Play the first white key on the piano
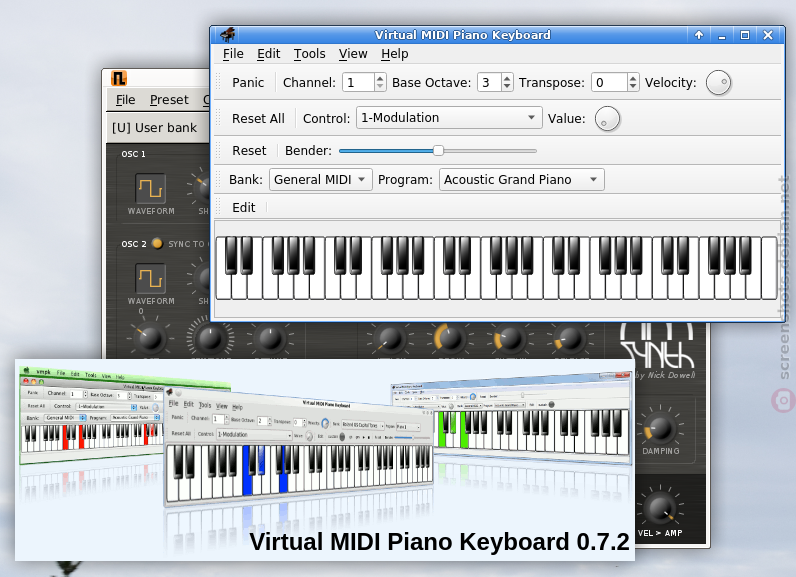The height and width of the screenshot is (577, 796). coord(223,287)
